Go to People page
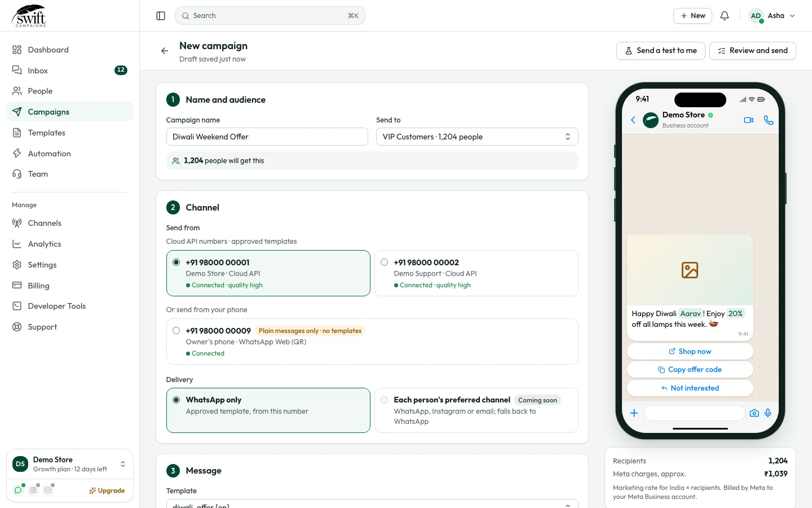Screen dimensions: 812x508 [70, 91]
